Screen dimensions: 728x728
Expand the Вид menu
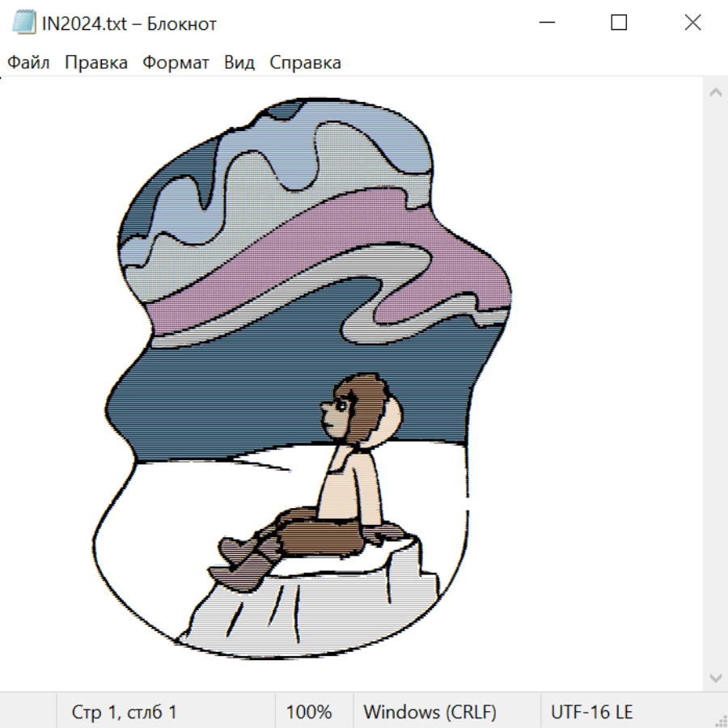[239, 62]
